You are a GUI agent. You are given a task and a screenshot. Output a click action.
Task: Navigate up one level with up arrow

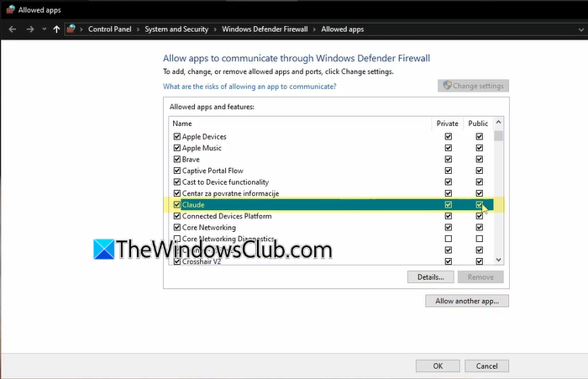pos(56,29)
